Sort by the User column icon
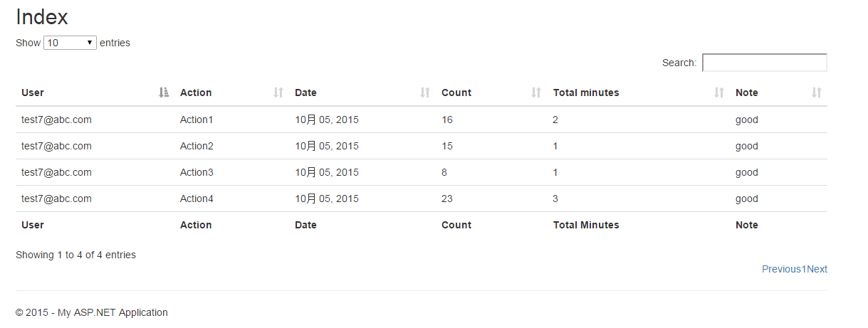Viewport: 868px width, 328px height. click(x=164, y=92)
